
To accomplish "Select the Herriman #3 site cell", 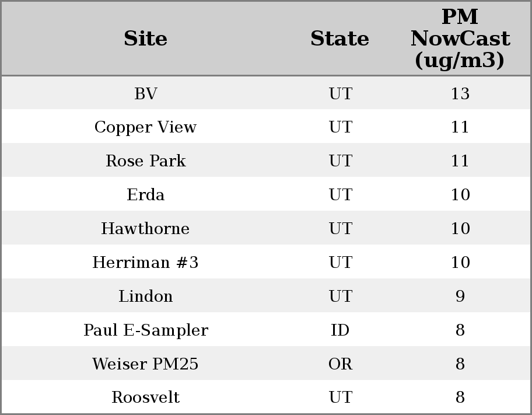I will coord(145,263).
